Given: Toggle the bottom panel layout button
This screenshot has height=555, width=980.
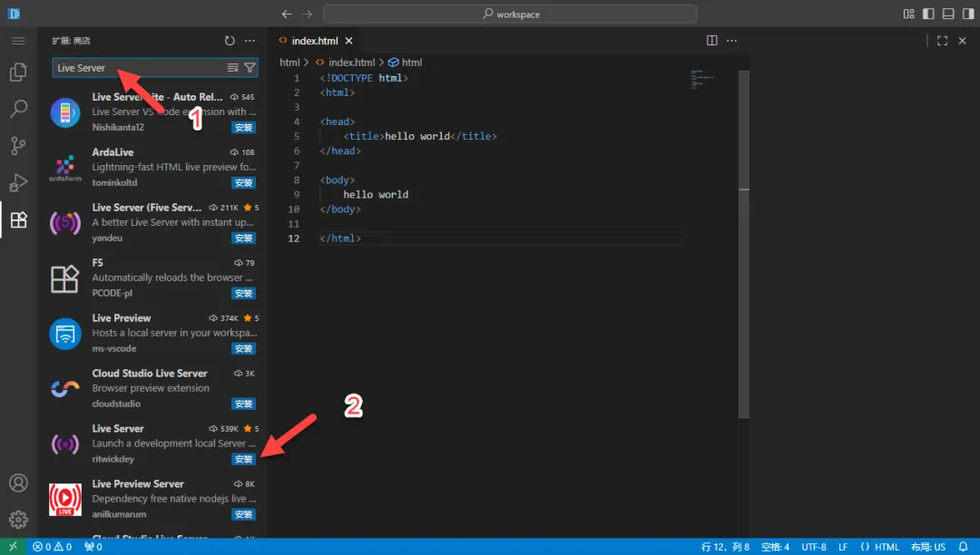Looking at the screenshot, I should [x=948, y=14].
